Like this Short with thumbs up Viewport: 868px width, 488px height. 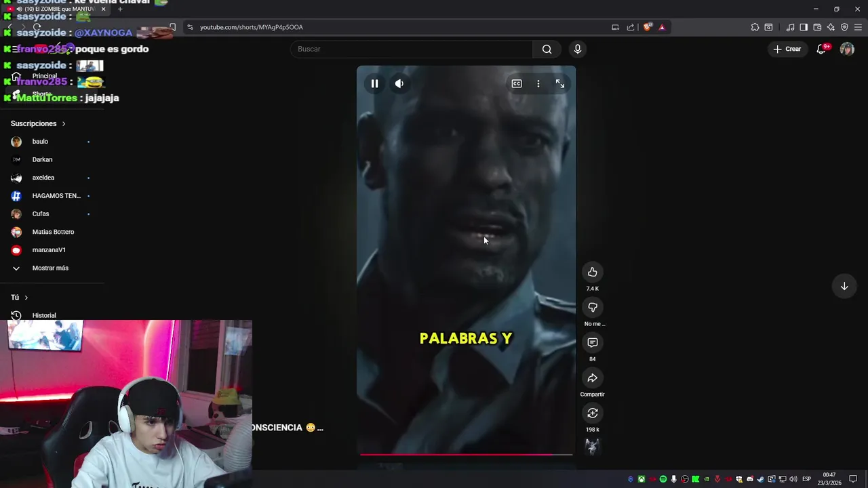(x=593, y=272)
